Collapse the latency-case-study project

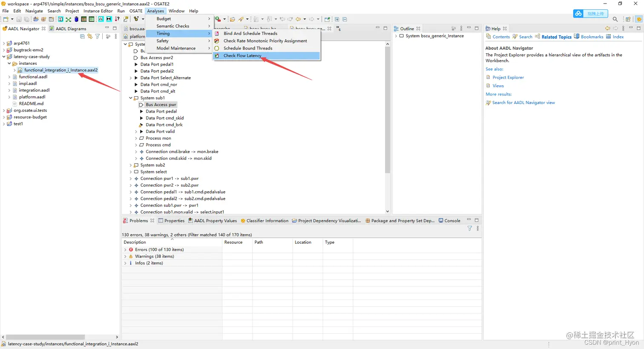pos(4,57)
